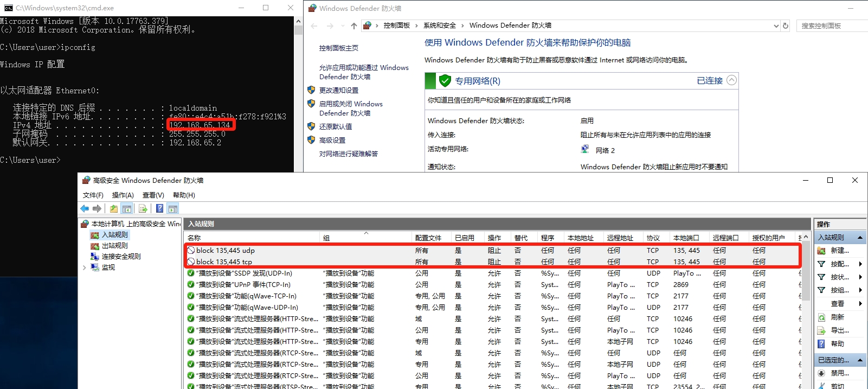Select 连接安全规则 in the left tree
This screenshot has height=389, width=868.
tap(121, 257)
